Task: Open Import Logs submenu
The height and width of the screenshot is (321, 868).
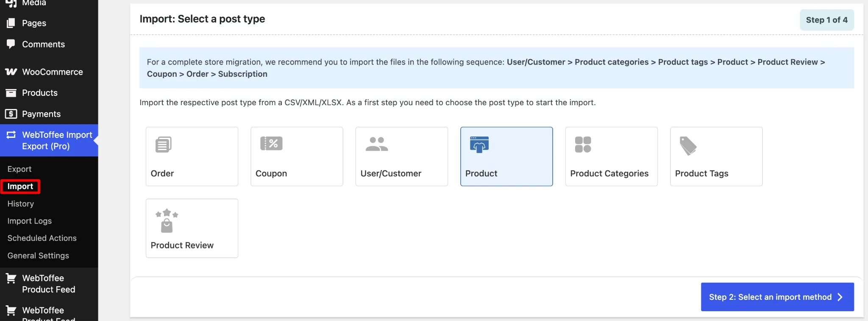Action: click(29, 221)
